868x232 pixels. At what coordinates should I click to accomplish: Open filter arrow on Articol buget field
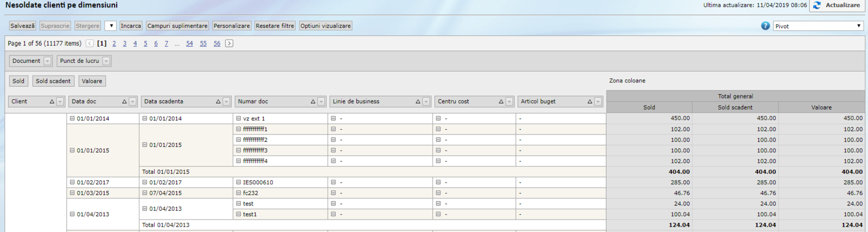click(x=598, y=102)
